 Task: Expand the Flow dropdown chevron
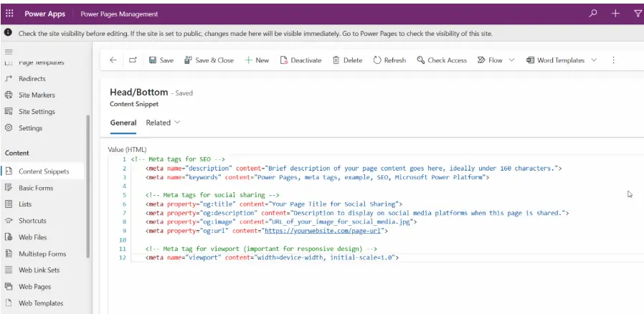pyautogui.click(x=511, y=60)
